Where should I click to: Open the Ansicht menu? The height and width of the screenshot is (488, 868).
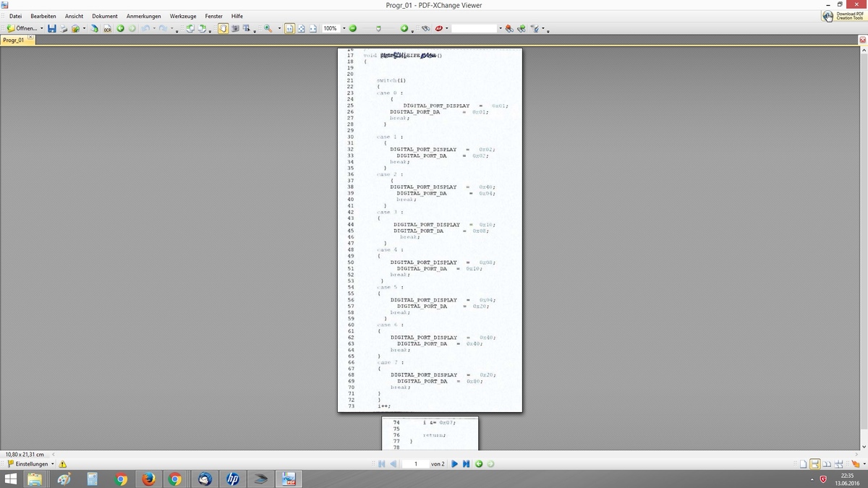(74, 16)
